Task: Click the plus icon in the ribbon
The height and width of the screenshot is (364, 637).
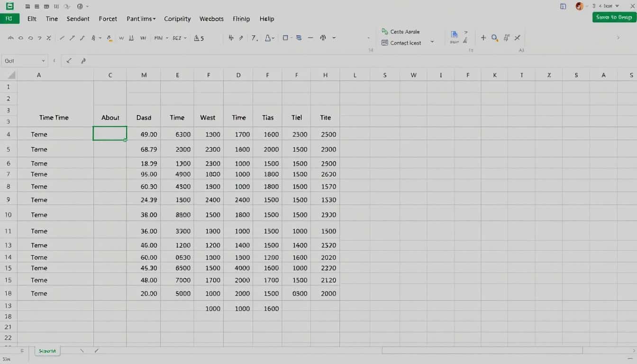Action: point(483,37)
